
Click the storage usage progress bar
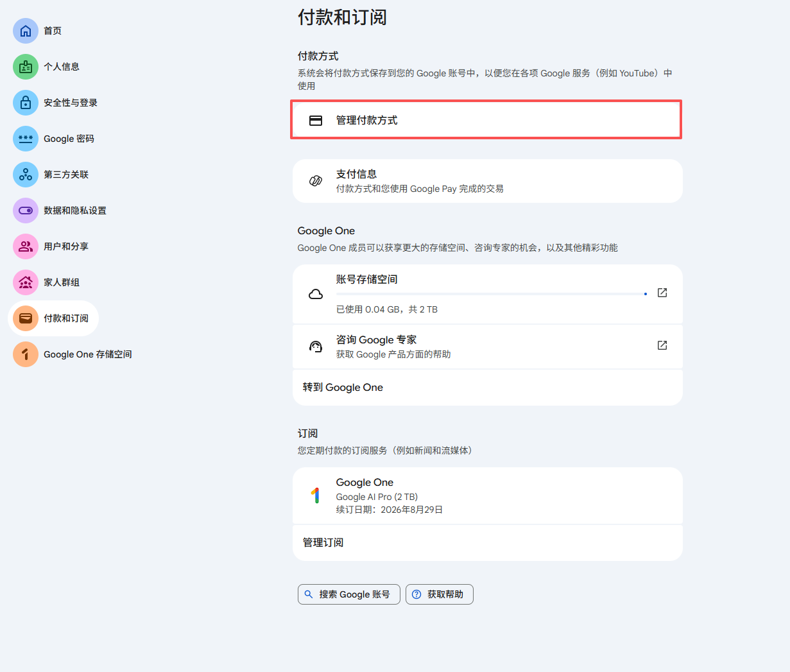491,294
